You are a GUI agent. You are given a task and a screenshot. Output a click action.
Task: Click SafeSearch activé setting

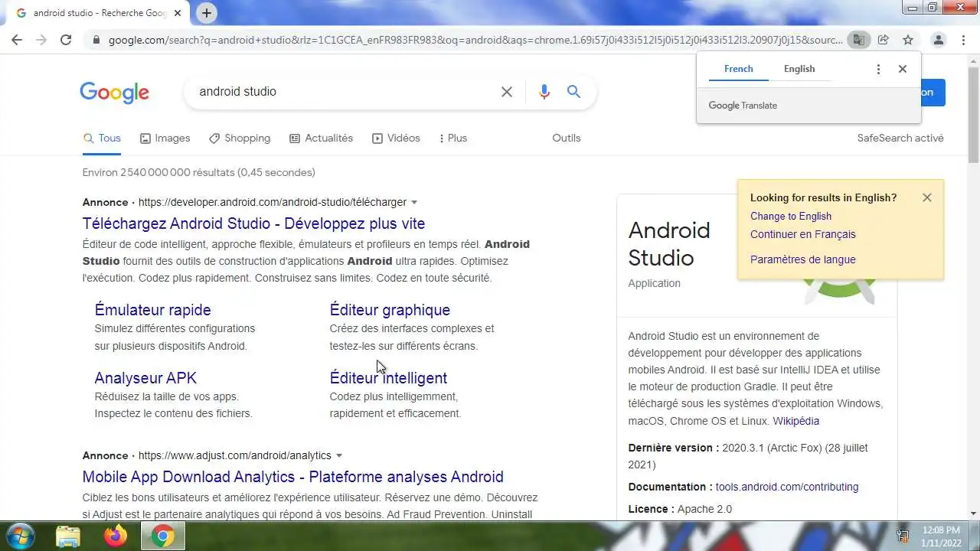click(x=900, y=139)
